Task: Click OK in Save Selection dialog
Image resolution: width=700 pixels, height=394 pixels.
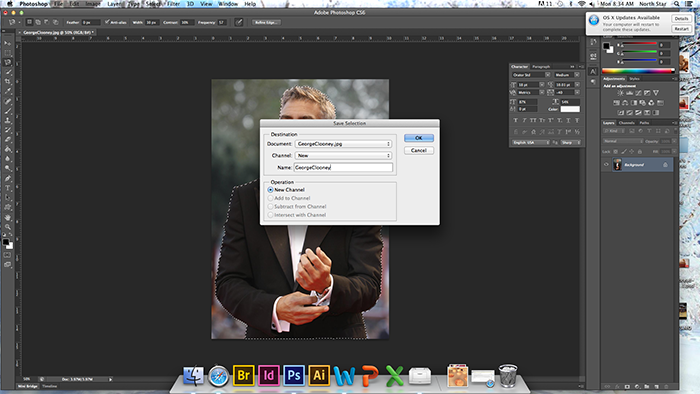Action: [x=419, y=138]
